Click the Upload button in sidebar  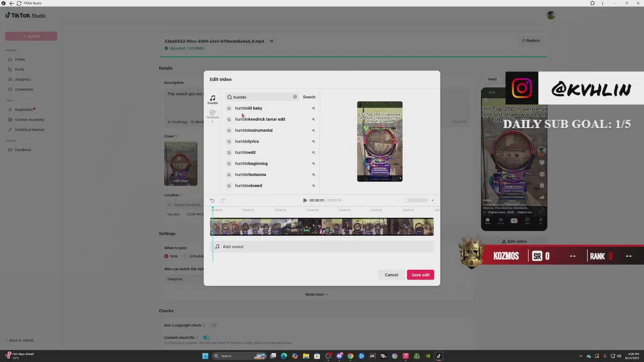coord(31,36)
